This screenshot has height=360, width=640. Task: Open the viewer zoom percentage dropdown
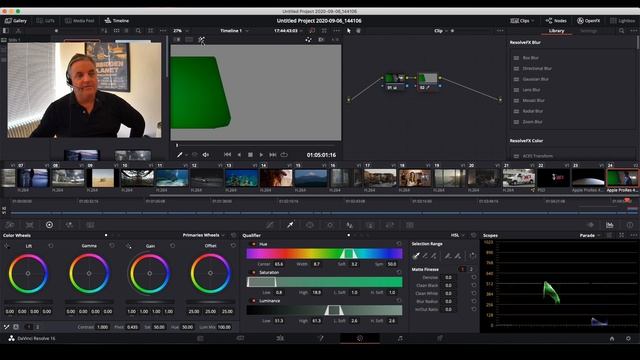point(180,31)
